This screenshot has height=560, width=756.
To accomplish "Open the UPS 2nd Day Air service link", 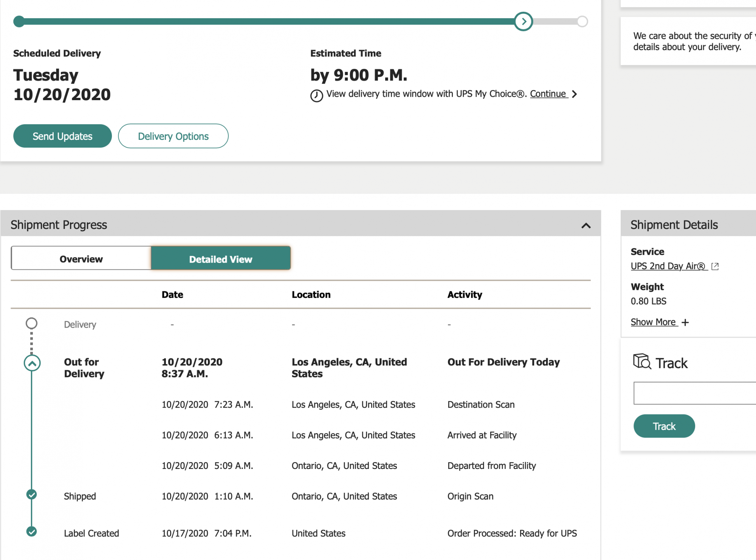I will [x=668, y=266].
